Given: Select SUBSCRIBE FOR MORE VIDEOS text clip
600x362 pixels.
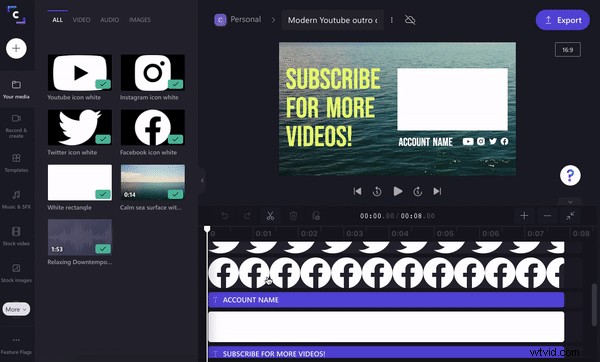Looking at the screenshot, I should click(x=386, y=353).
